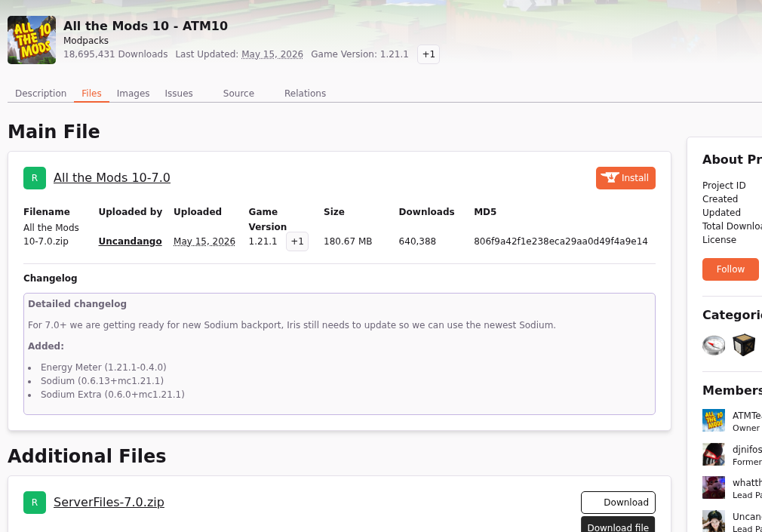Image resolution: width=762 pixels, height=532 pixels.
Task: Expand the +1 game versions in header
Action: (x=429, y=54)
